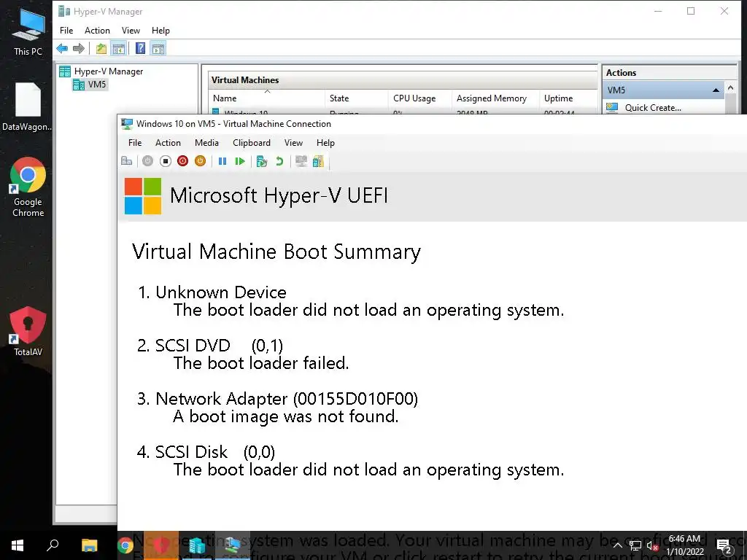Click the Share/Basic session icon at toolbar end
The image size is (747, 560).
[x=318, y=161]
